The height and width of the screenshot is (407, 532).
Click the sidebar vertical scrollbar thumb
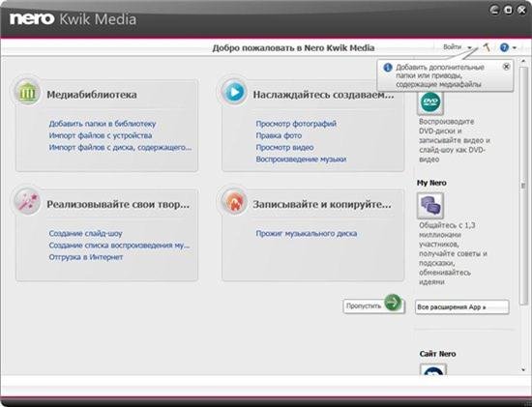pyautogui.click(x=523, y=185)
